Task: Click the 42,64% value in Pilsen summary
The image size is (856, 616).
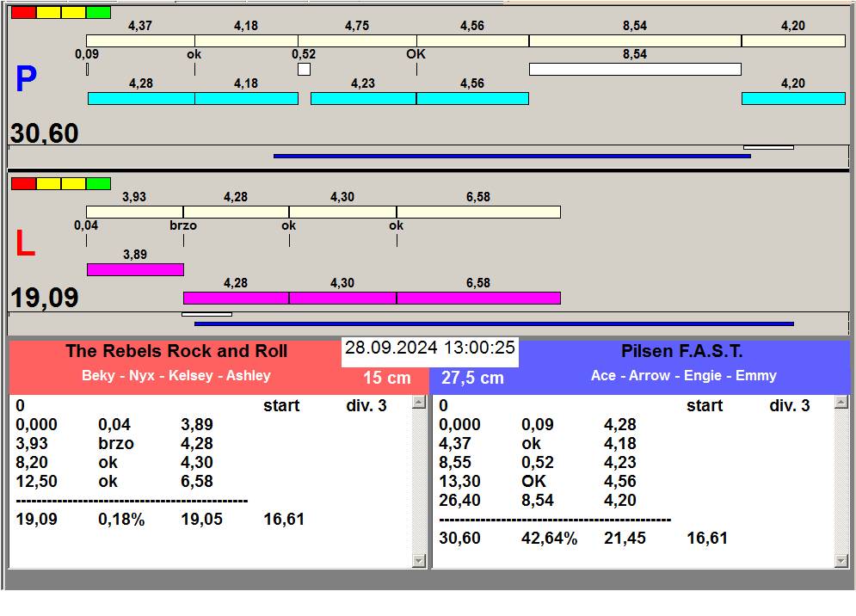Action: click(x=549, y=539)
